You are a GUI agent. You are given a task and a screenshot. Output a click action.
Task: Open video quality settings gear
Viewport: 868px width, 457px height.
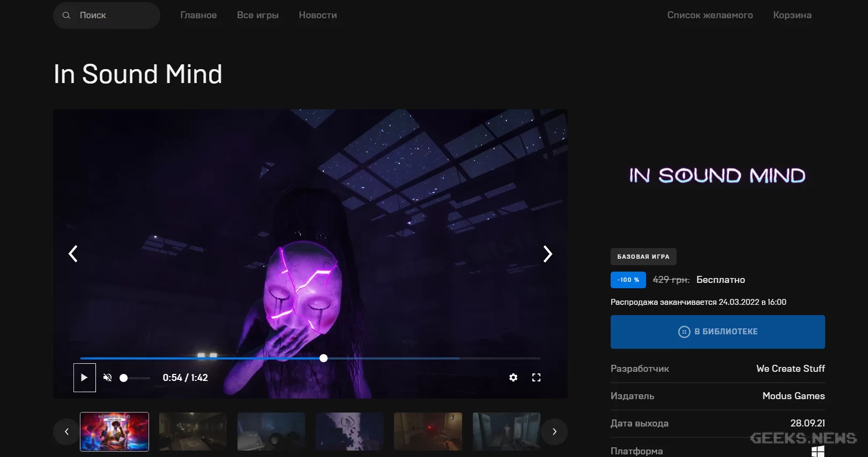click(x=513, y=378)
